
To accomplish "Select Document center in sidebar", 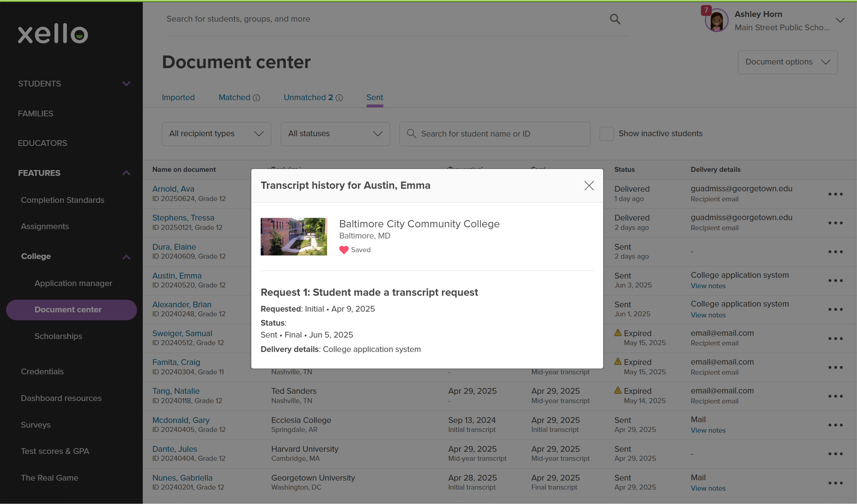I will [71, 310].
